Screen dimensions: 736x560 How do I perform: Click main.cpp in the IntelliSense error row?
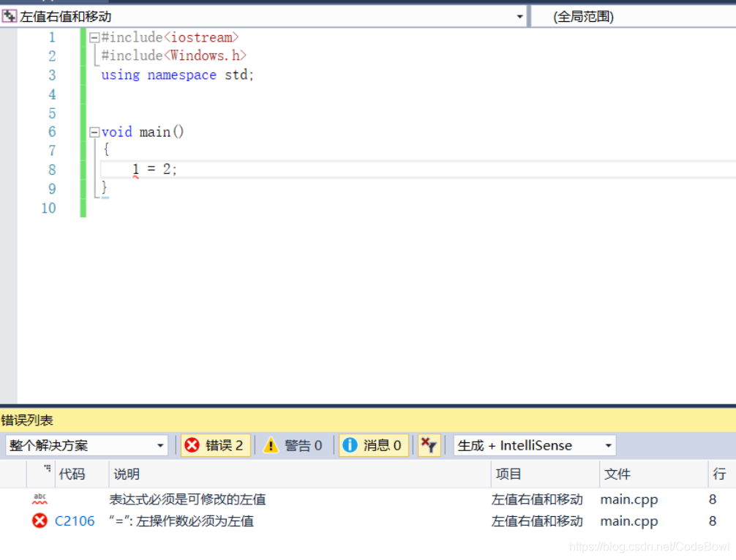coord(629,499)
